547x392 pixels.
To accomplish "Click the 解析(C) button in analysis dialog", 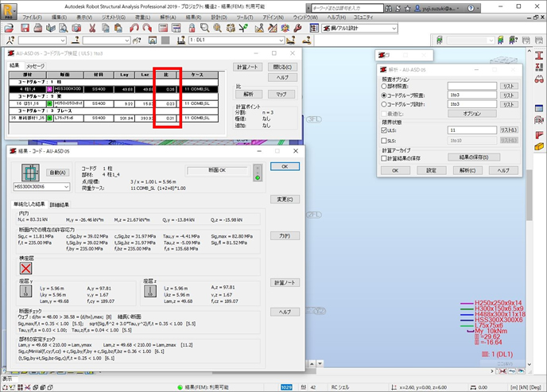I will click(467, 170).
